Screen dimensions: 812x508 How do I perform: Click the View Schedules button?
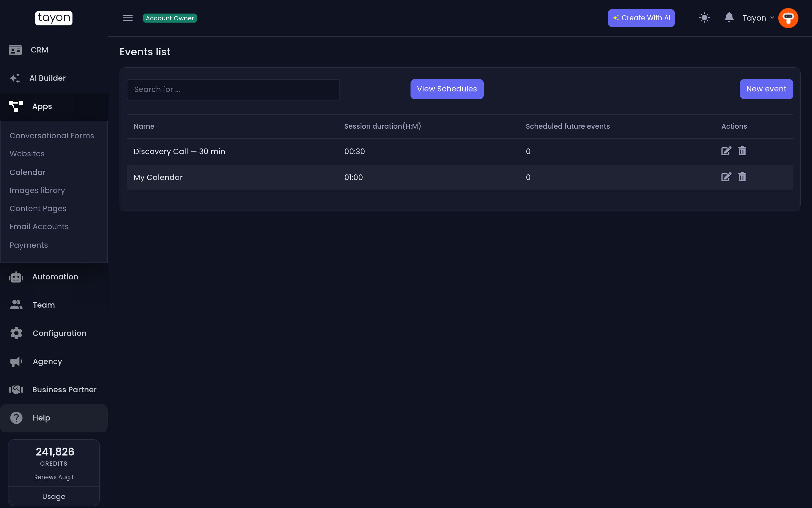click(x=447, y=89)
